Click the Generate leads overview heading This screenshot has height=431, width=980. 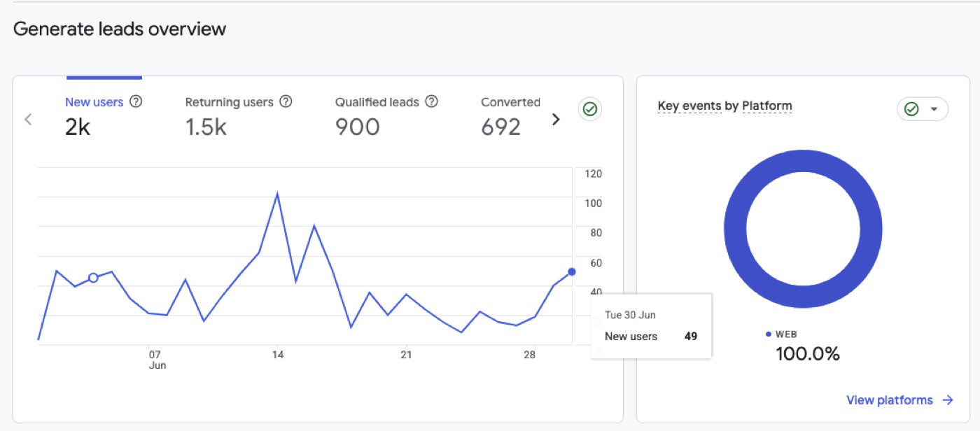[120, 29]
